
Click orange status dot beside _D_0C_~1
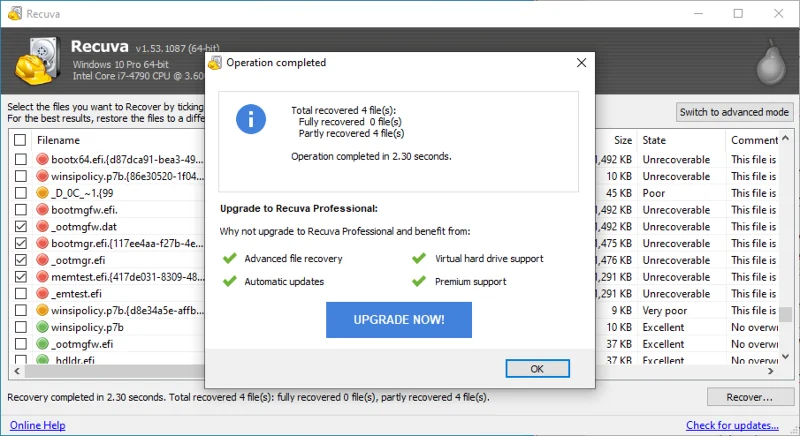[42, 193]
